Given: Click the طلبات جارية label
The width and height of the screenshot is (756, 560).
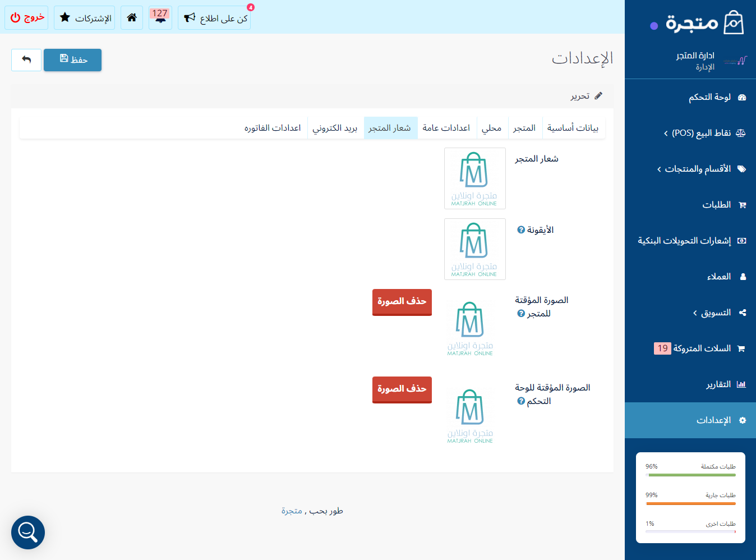Looking at the screenshot, I should 721,495.
